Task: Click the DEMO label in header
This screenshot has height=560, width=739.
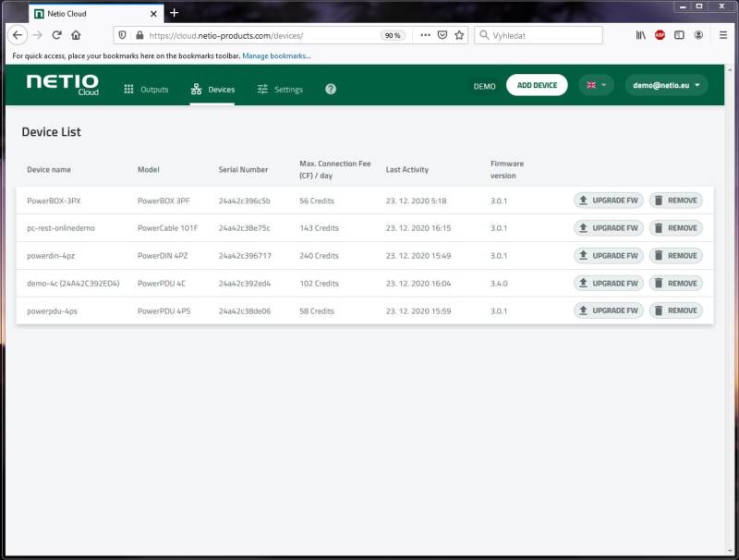Action: click(x=484, y=86)
